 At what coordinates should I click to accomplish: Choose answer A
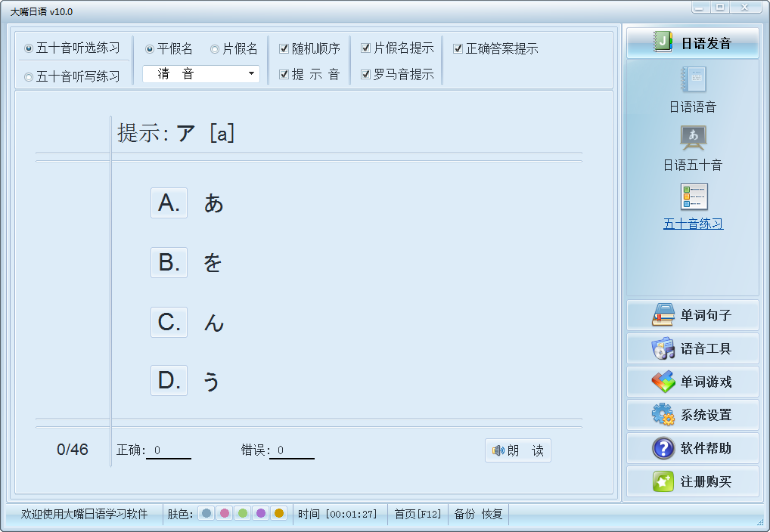pyautogui.click(x=169, y=203)
